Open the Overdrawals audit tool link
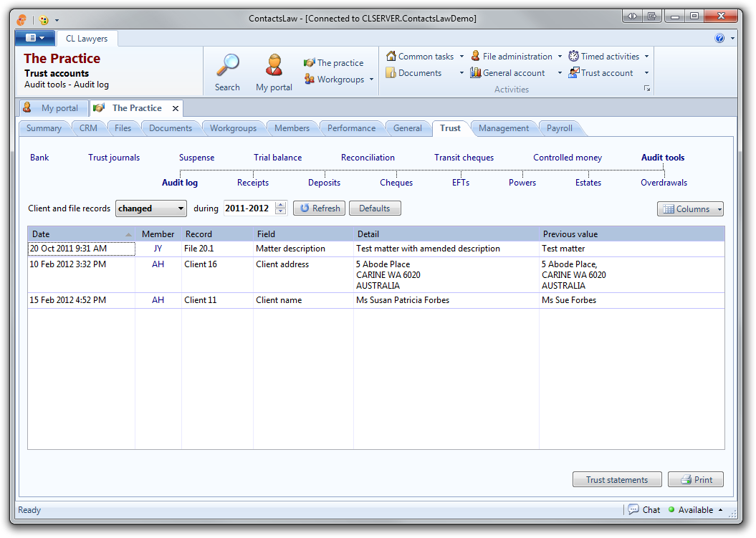This screenshot has height=538, width=756. 664,183
